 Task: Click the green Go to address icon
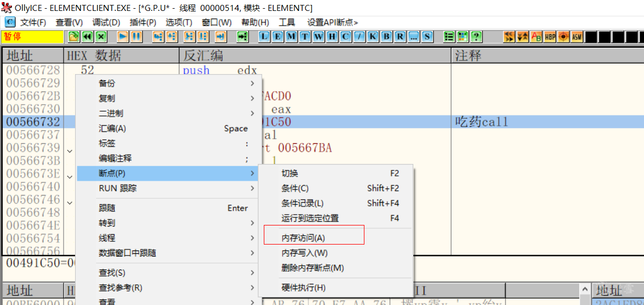click(243, 36)
